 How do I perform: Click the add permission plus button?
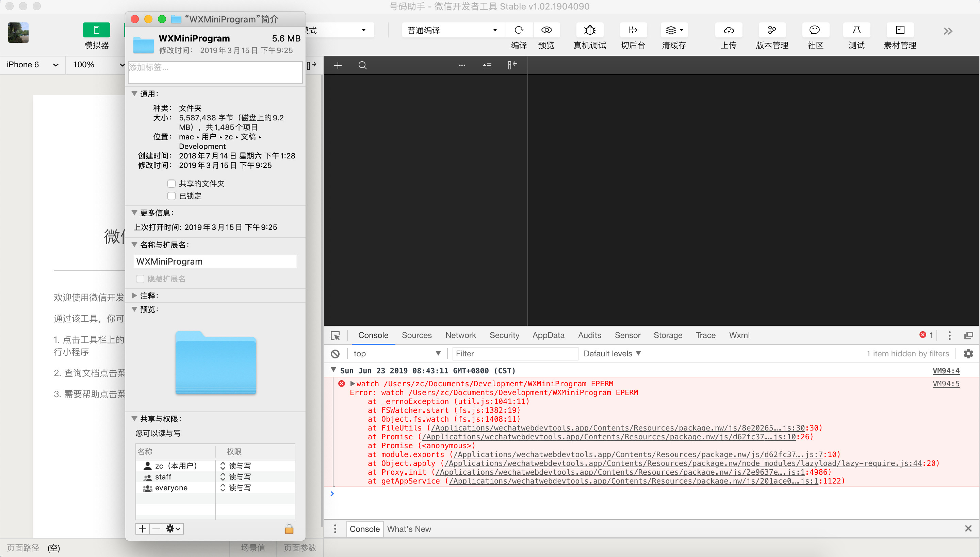pyautogui.click(x=142, y=529)
